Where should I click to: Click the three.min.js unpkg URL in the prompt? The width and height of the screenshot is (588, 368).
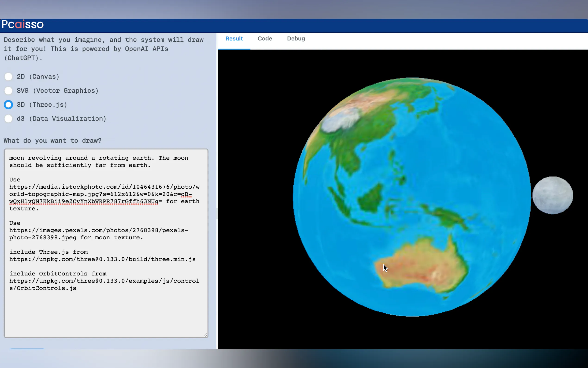(x=102, y=259)
